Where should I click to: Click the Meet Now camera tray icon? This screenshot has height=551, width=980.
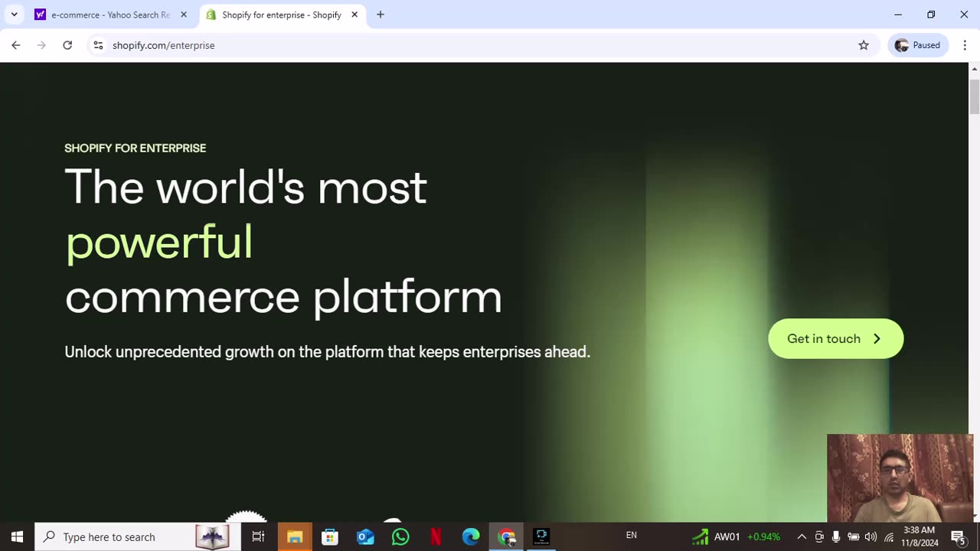(819, 536)
